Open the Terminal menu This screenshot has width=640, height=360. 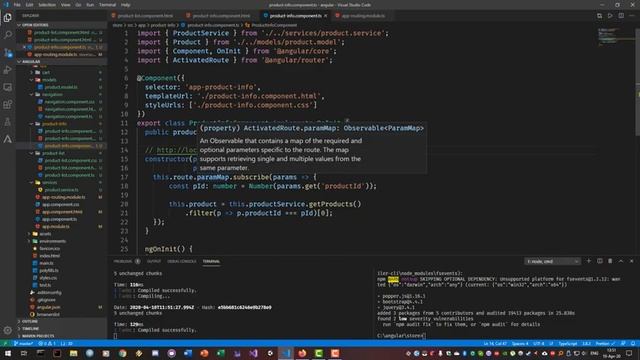click(108, 5)
